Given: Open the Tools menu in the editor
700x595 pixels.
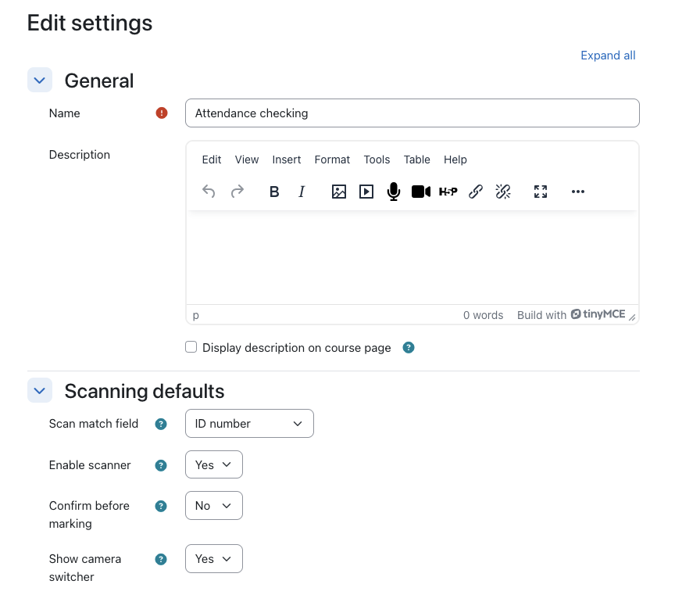Looking at the screenshot, I should 377,160.
